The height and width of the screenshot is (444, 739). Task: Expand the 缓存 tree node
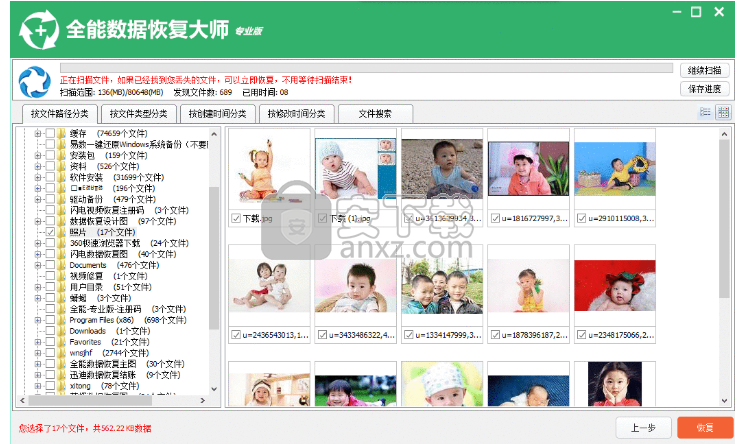point(38,133)
